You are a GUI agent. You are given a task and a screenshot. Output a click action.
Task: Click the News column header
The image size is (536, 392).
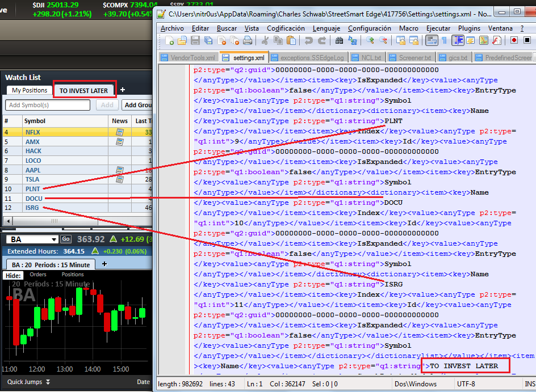click(120, 121)
